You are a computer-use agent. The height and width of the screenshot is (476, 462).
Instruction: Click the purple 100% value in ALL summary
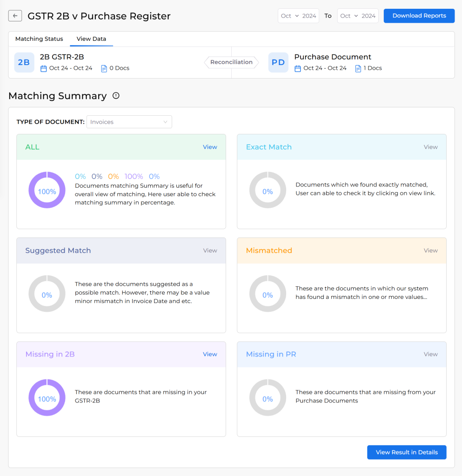coord(134,176)
